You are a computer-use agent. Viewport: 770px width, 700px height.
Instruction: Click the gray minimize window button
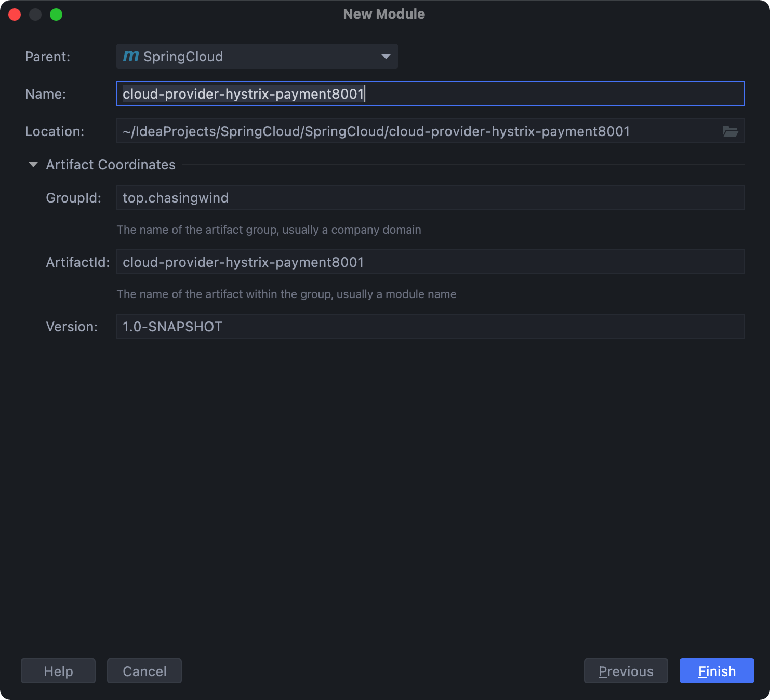[x=35, y=15]
